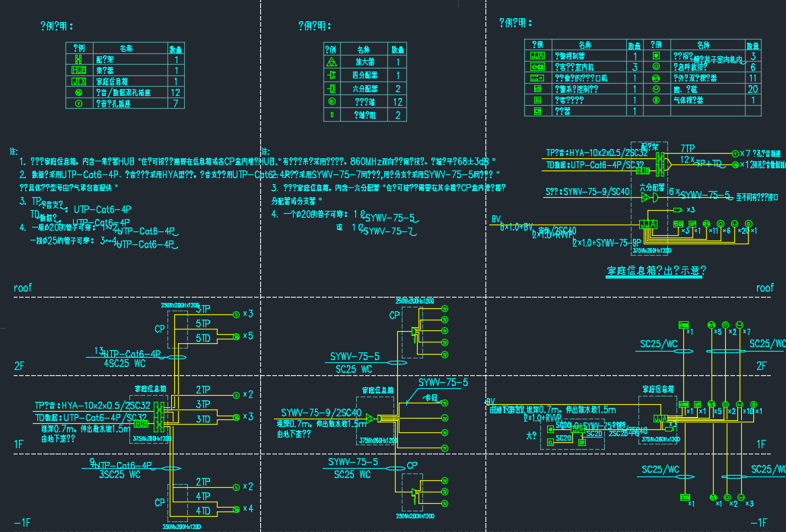The height and width of the screenshot is (532, 786).
Task: Click the JJA box in the right 1F floor diagram
Action: [x=660, y=419]
